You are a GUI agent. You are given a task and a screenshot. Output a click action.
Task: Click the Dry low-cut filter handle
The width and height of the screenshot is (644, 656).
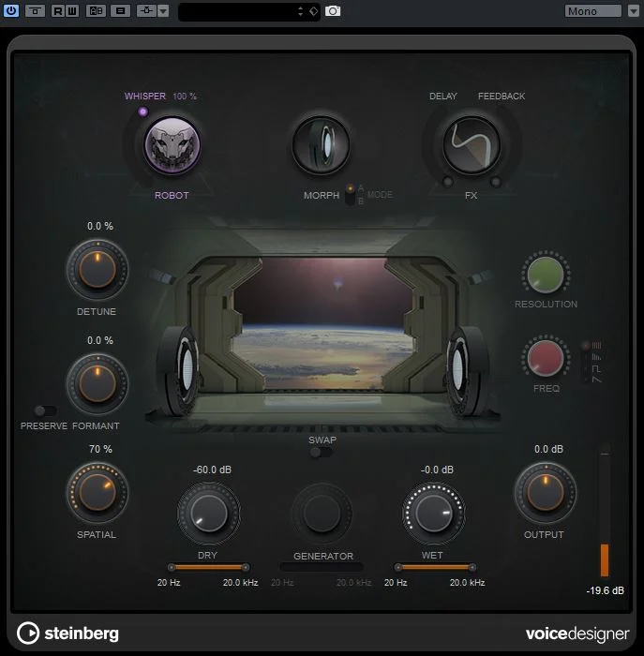(172, 568)
